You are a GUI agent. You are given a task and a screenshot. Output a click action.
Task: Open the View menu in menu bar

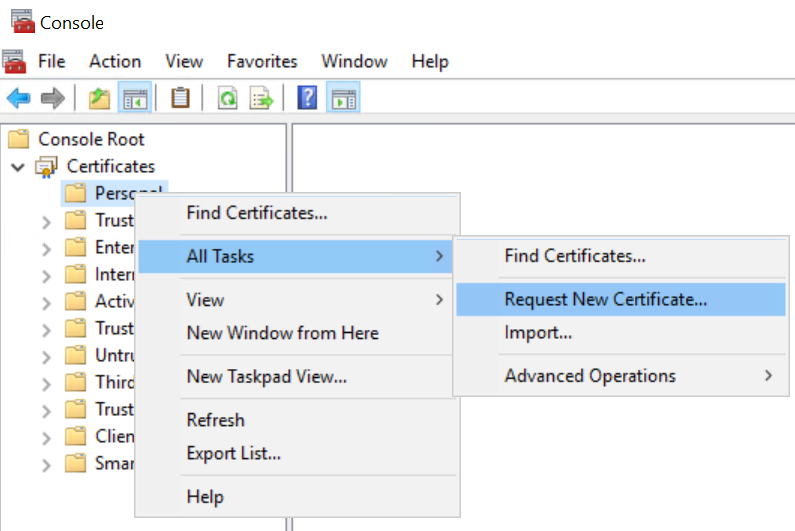tap(184, 61)
